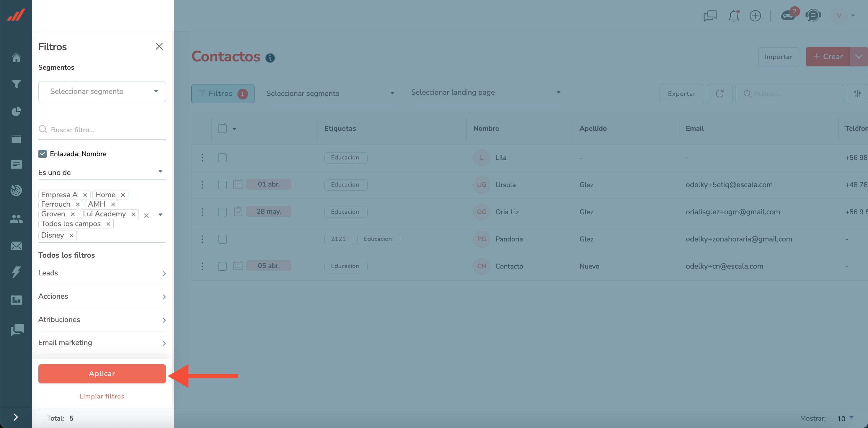Viewport: 868px width, 428px height.
Task: Expand the Acciones filter category
Action: click(x=102, y=296)
